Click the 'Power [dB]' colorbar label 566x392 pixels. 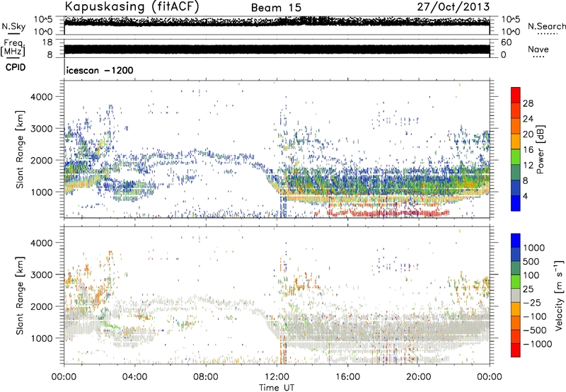tap(540, 149)
